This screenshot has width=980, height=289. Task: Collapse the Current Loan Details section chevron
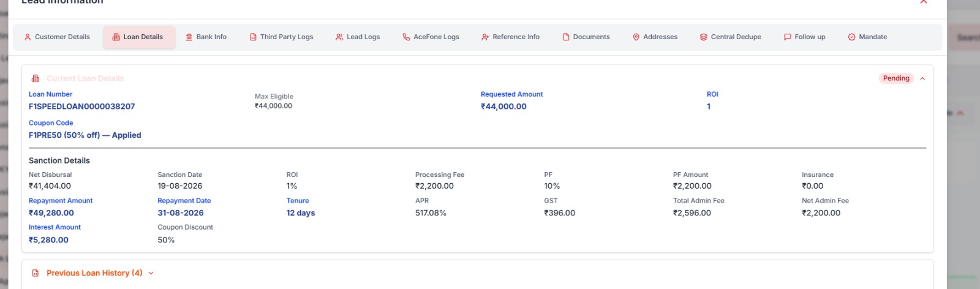point(922,78)
